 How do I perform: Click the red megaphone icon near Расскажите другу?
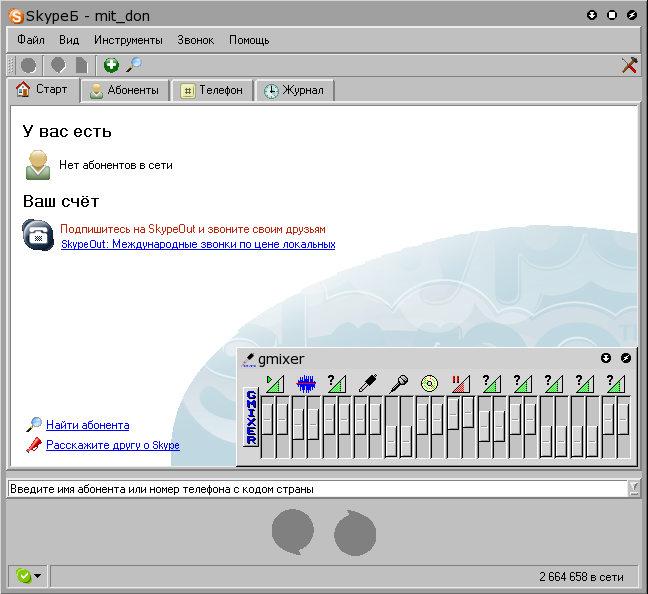[x=34, y=445]
